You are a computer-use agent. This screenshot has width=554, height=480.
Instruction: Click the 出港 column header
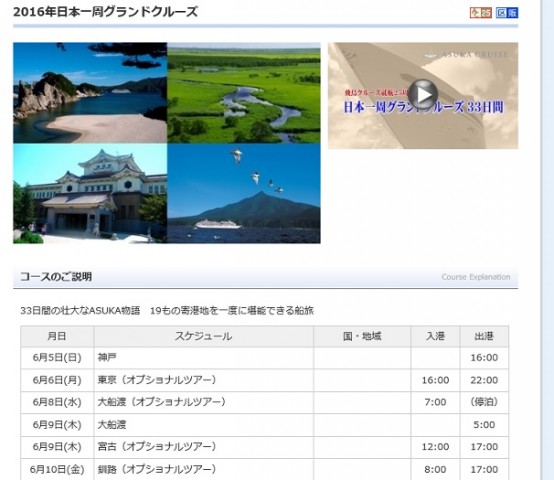point(484,336)
